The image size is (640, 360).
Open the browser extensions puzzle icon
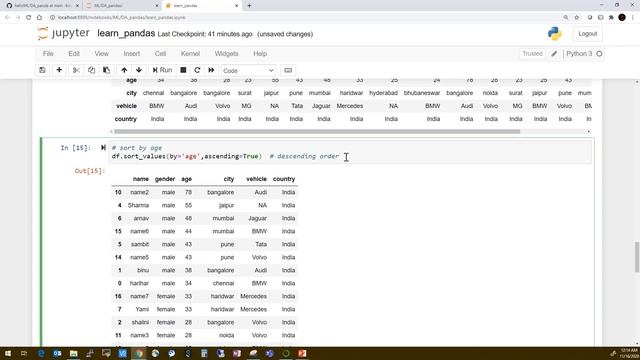pyautogui.click(x=611, y=18)
